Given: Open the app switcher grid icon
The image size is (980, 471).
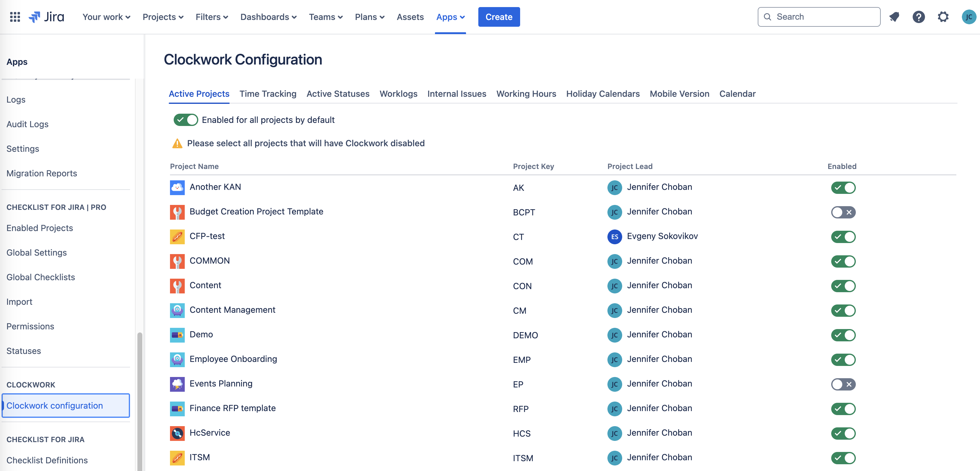Looking at the screenshot, I should click(x=15, y=17).
